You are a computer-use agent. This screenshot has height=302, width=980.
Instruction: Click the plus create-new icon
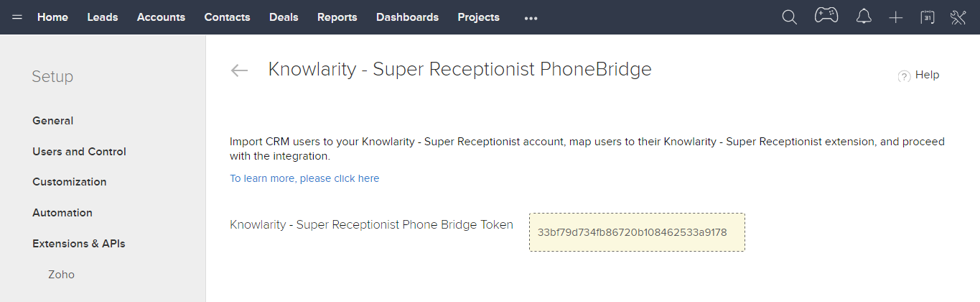895,17
